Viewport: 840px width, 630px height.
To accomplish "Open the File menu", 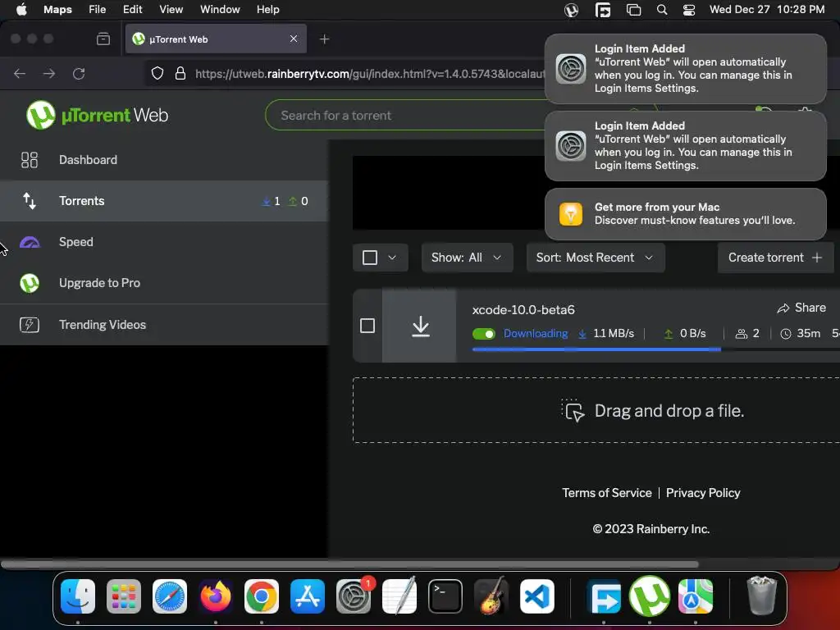I will [97, 10].
